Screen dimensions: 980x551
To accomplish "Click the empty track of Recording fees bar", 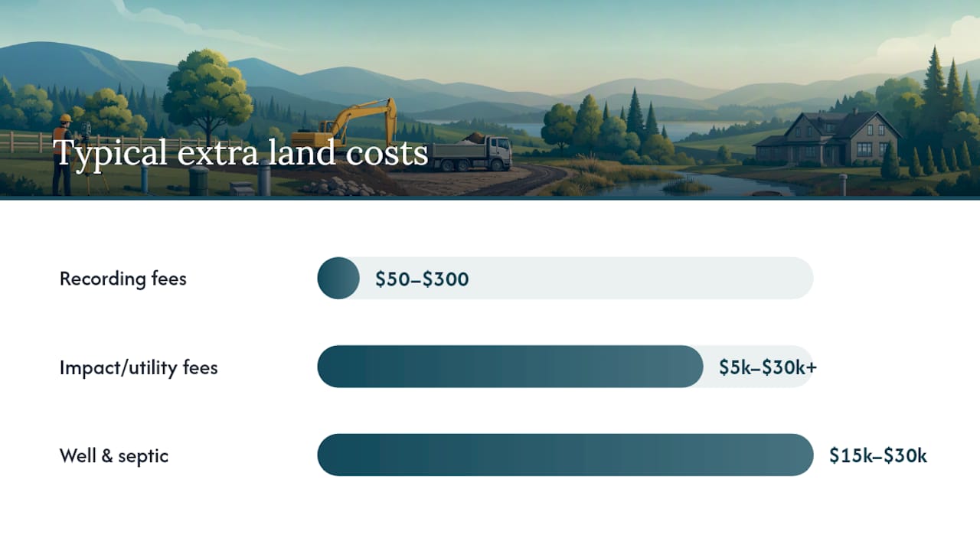I will [x=586, y=278].
